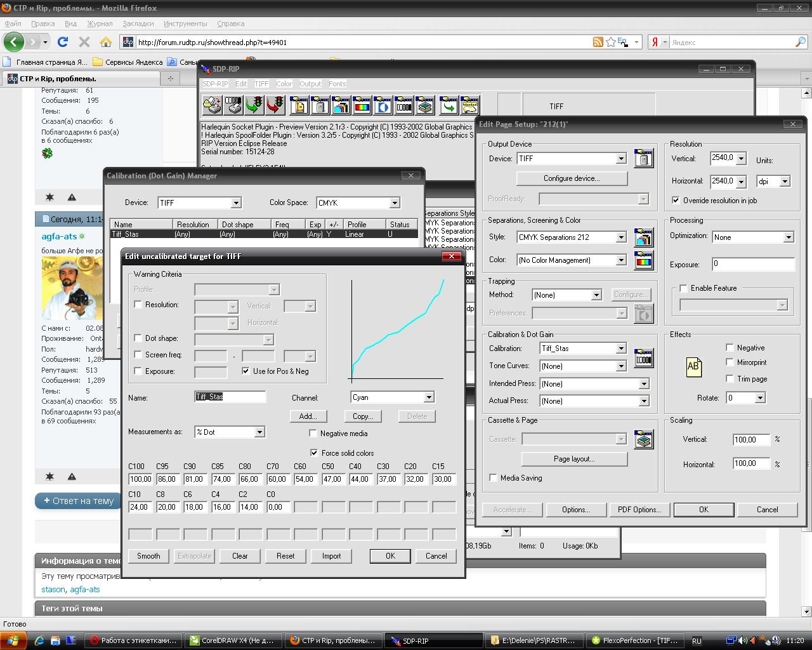Open Style CMYK Separations 212 dropdown

coord(621,237)
